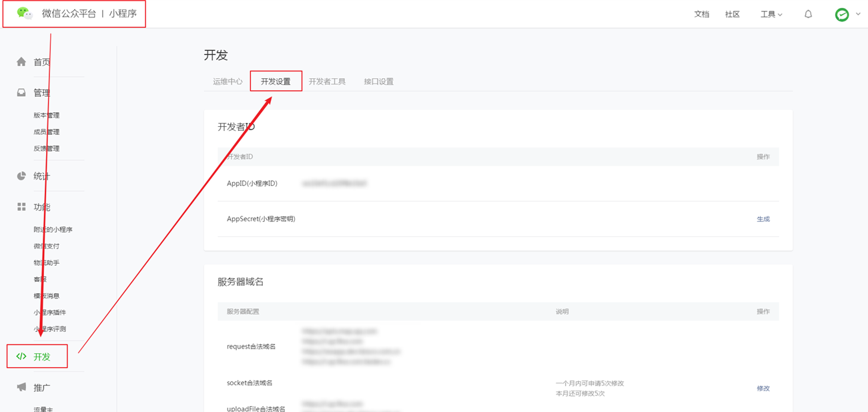Screen dimensions: 868x412
Task: Click 修改 for server domain settings
Action: (x=763, y=388)
